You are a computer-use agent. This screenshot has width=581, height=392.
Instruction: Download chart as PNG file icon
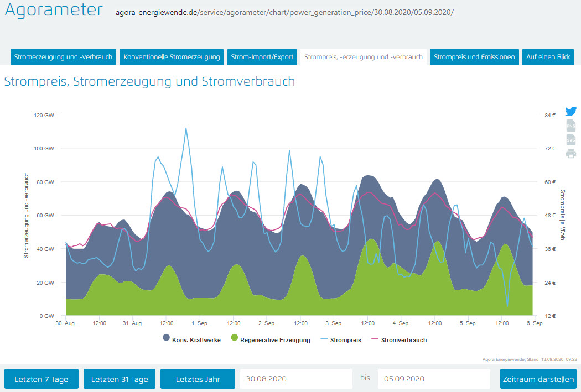570,126
